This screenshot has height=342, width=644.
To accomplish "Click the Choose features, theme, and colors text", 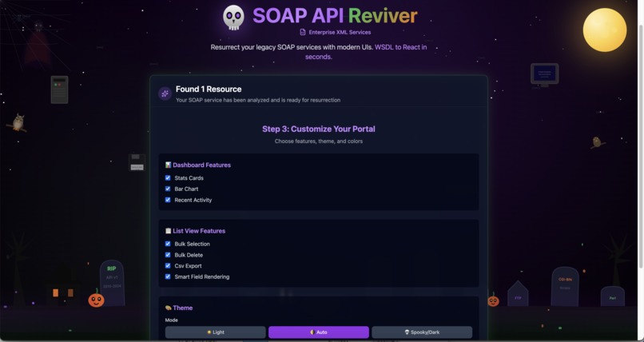I will click(319, 141).
